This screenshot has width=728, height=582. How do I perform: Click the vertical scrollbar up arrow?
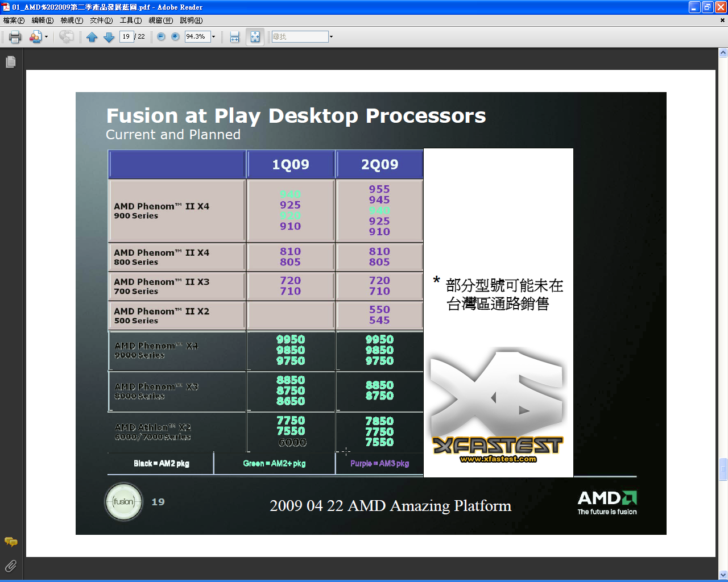[x=723, y=52]
